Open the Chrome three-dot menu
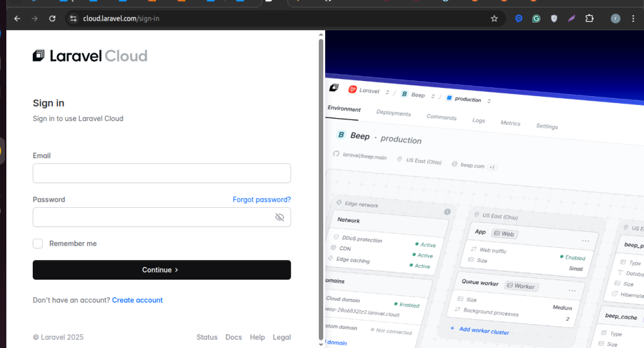644x348 pixels. (633, 18)
